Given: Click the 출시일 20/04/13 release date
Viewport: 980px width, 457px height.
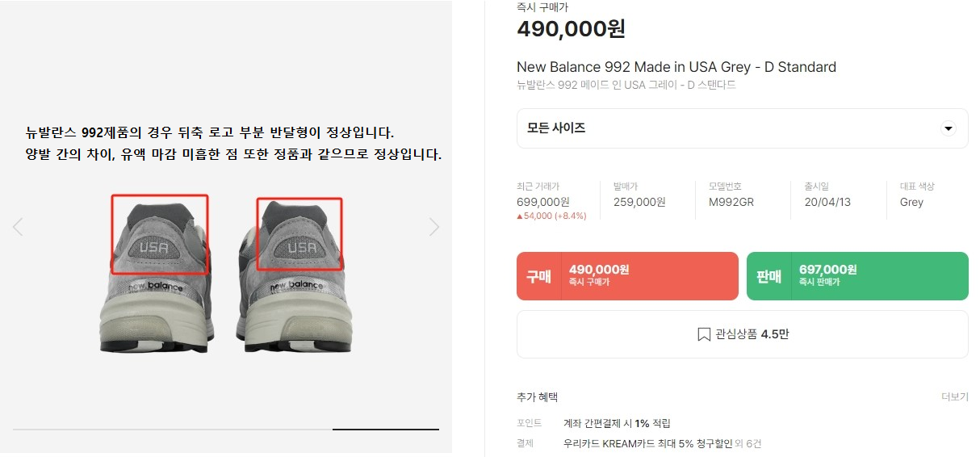Looking at the screenshot, I should coord(827,202).
